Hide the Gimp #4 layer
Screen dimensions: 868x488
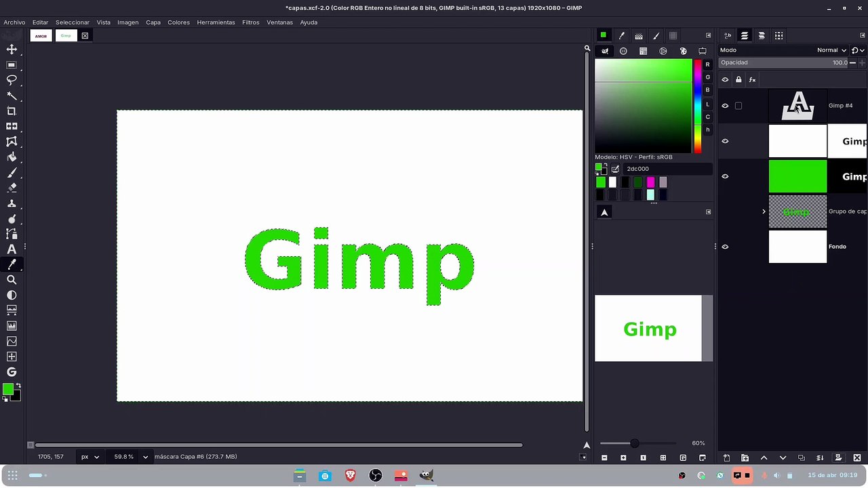(x=725, y=106)
